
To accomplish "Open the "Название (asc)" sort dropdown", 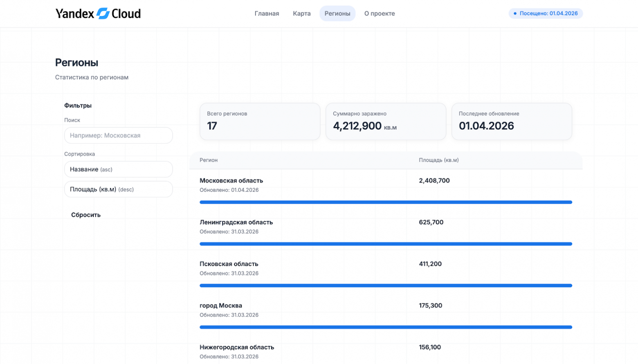I will coord(118,169).
